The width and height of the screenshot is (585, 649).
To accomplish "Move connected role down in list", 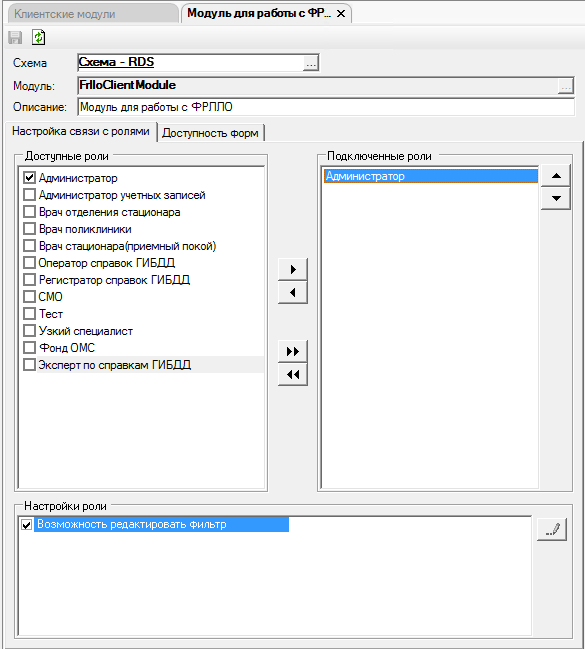I will pyautogui.click(x=556, y=198).
